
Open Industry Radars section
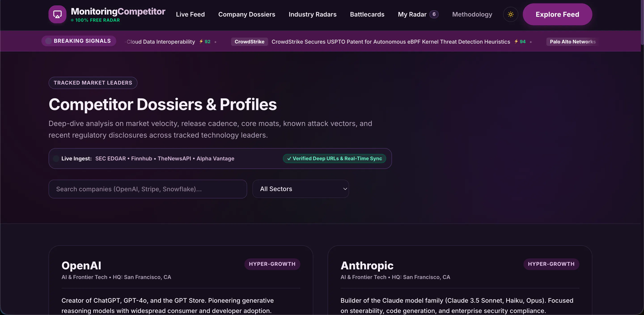(313, 14)
